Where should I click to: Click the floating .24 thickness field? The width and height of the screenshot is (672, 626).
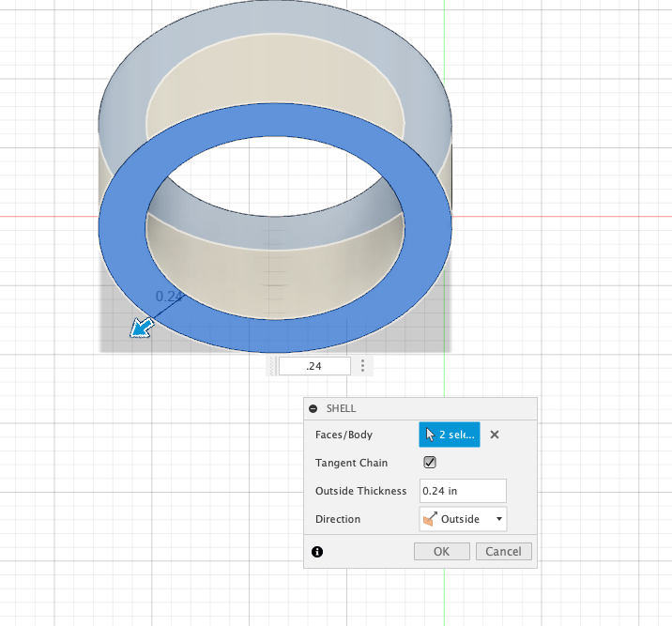point(314,366)
